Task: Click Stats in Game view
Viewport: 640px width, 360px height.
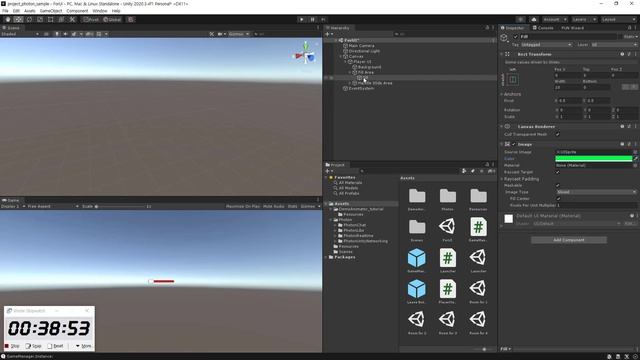Action: coord(292,207)
